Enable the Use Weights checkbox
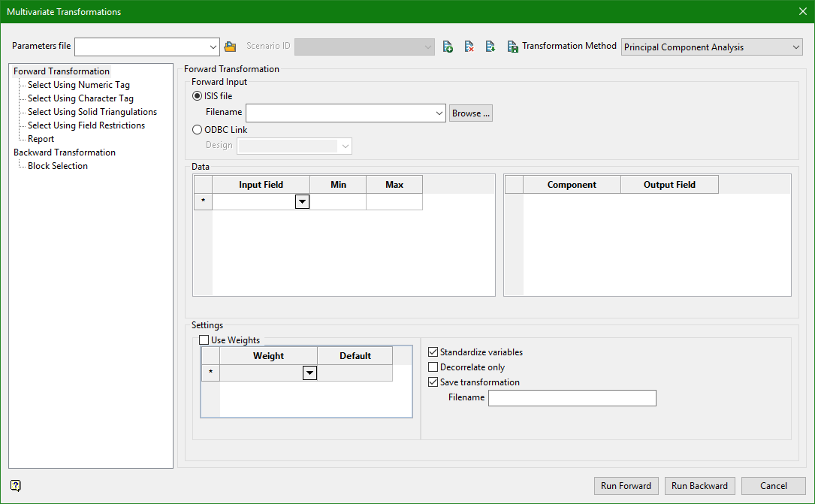 click(x=204, y=340)
